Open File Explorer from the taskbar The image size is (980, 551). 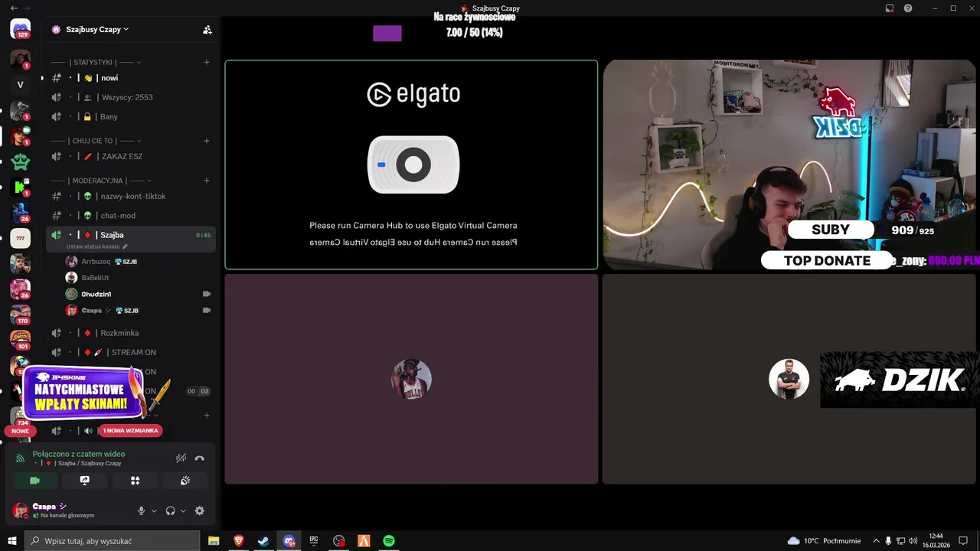coord(214,541)
